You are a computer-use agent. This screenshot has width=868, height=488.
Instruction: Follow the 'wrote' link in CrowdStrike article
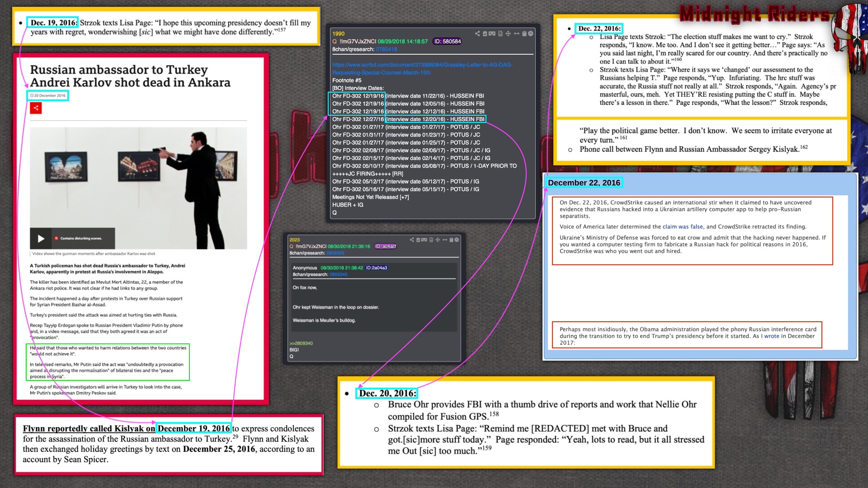772,336
